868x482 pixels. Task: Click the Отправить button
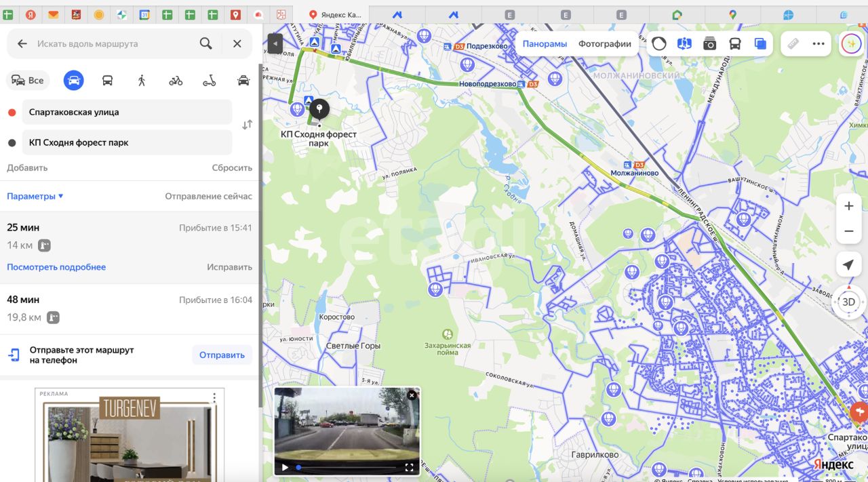222,355
